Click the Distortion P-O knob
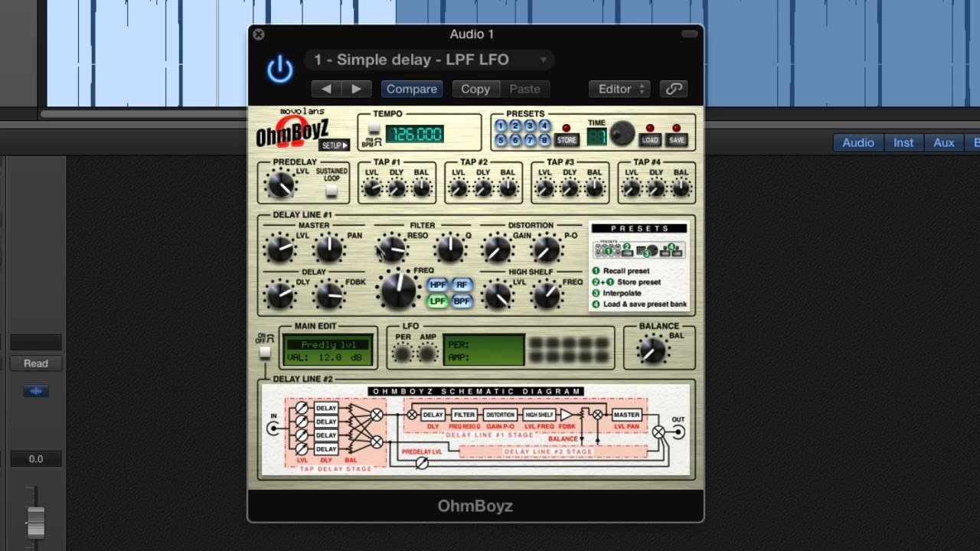Screen dimensions: 980x551 (x=547, y=249)
